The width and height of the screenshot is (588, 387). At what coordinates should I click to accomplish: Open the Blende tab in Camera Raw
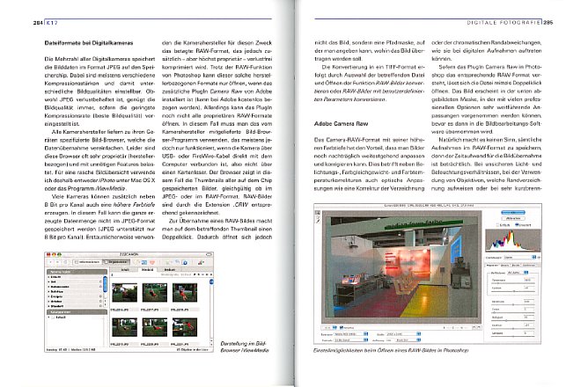(515, 266)
